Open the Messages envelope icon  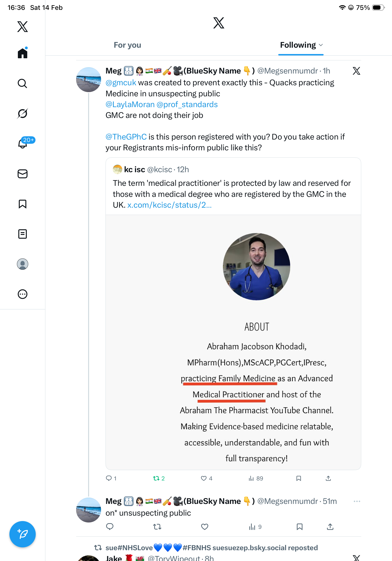[x=23, y=174]
